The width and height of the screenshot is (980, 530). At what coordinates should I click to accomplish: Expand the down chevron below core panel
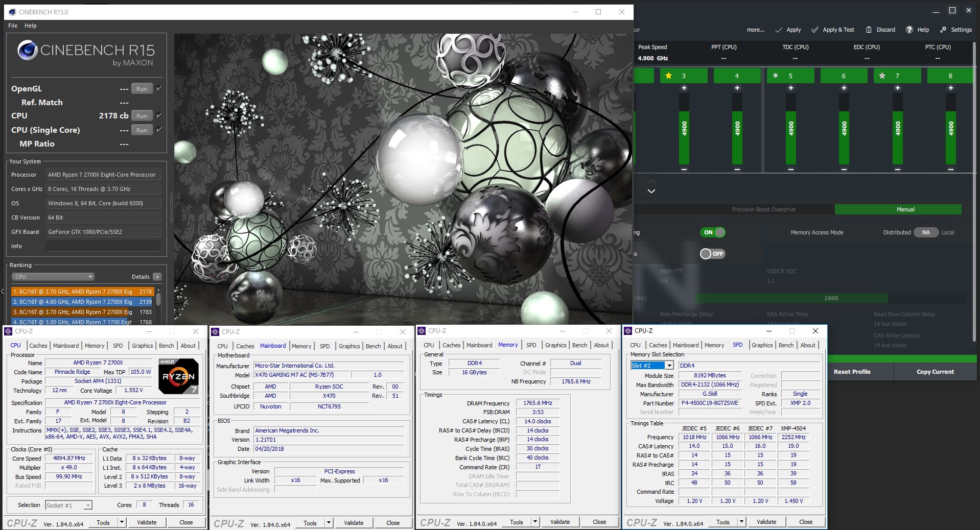pyautogui.click(x=651, y=191)
